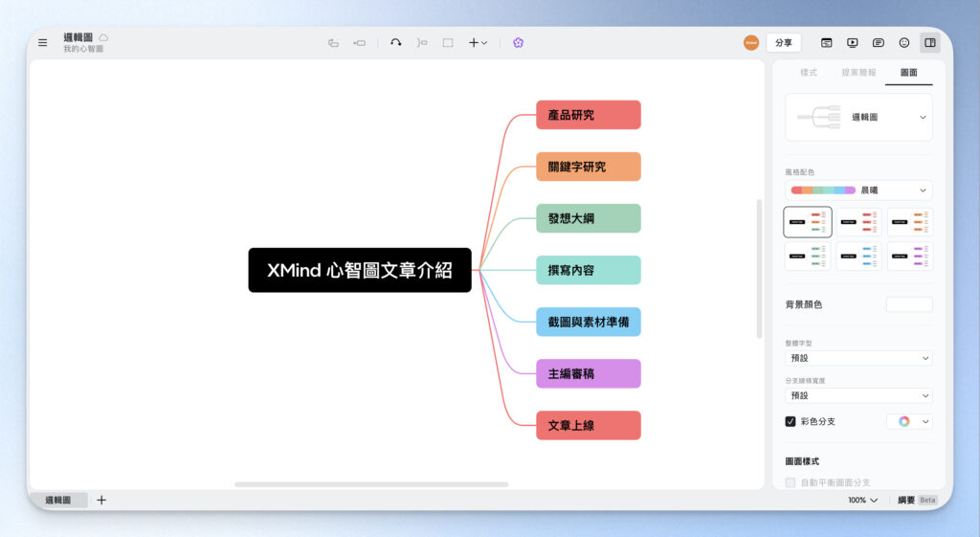This screenshot has width=980, height=537.
Task: Uncheck the 彩色分支 checkbox
Action: coord(791,421)
